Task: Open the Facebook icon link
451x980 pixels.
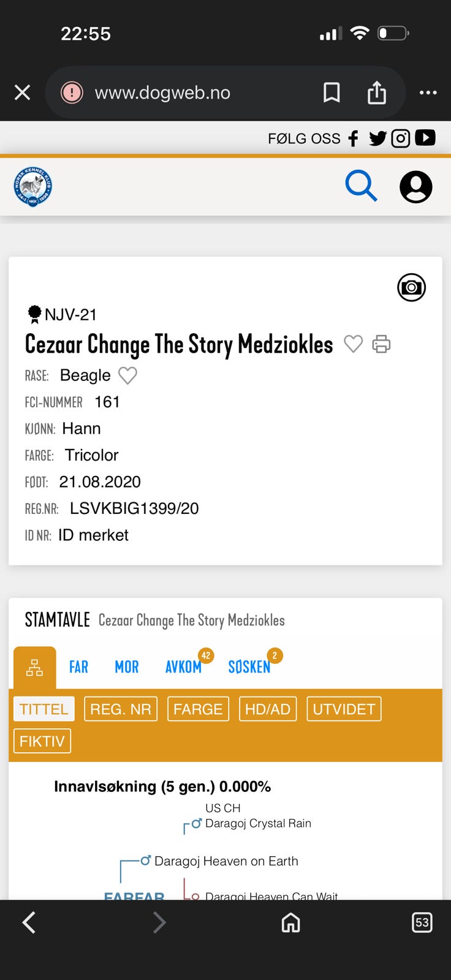Action: (x=353, y=138)
